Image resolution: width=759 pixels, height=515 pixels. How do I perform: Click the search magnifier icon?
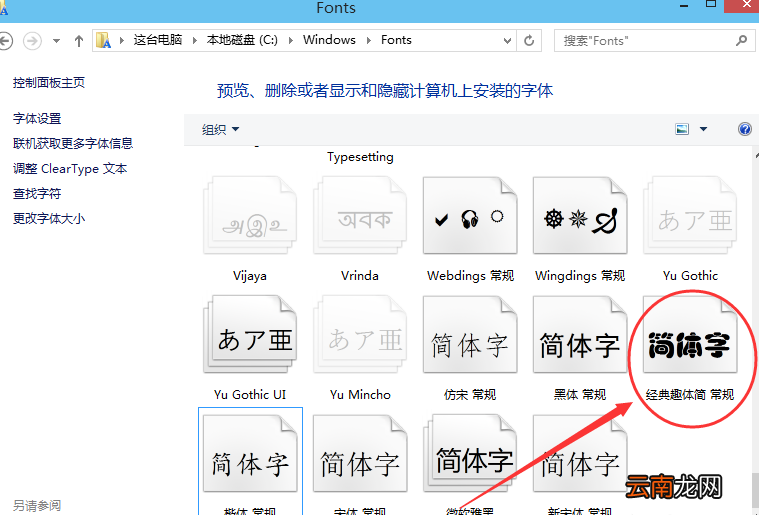741,41
